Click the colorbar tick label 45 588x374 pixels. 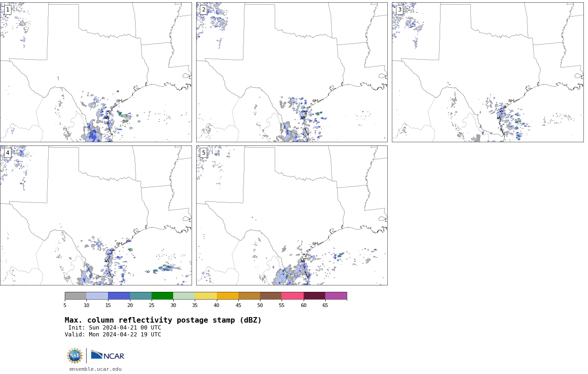point(238,305)
